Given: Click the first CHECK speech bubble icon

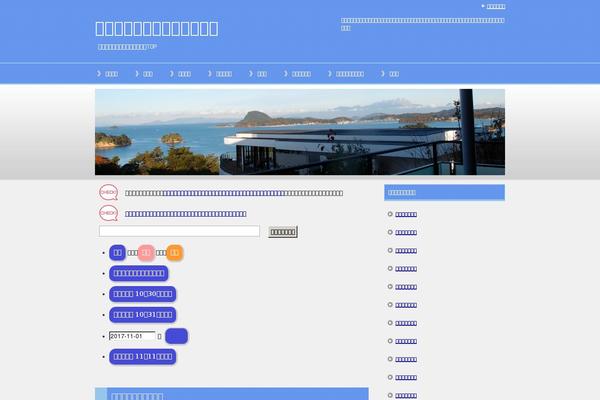Looking at the screenshot, I should point(108,193).
